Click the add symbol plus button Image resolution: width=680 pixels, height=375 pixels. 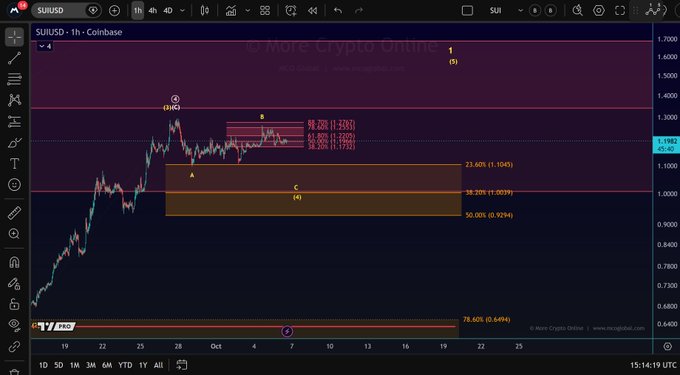click(x=114, y=11)
